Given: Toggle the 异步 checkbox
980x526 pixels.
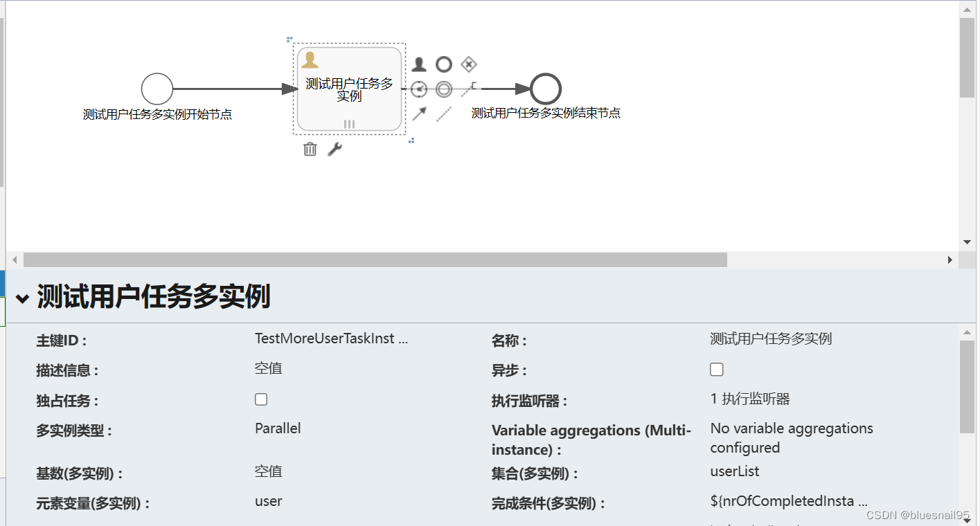Looking at the screenshot, I should 717,370.
